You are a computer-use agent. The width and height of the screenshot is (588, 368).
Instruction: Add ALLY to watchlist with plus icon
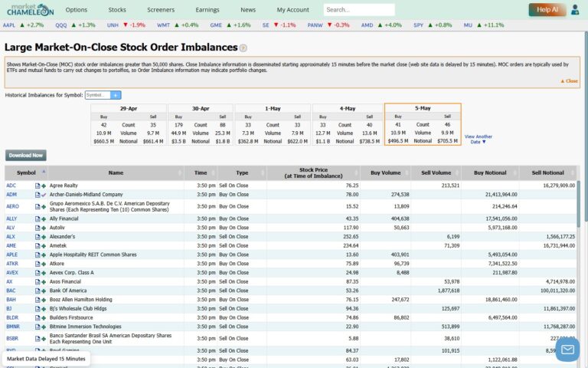[44, 219]
